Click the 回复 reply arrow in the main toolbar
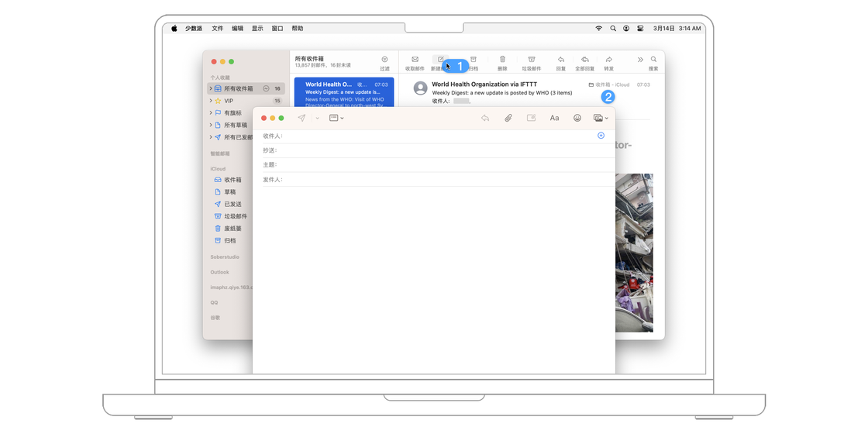This screenshot has height=434, width=868. [561, 60]
